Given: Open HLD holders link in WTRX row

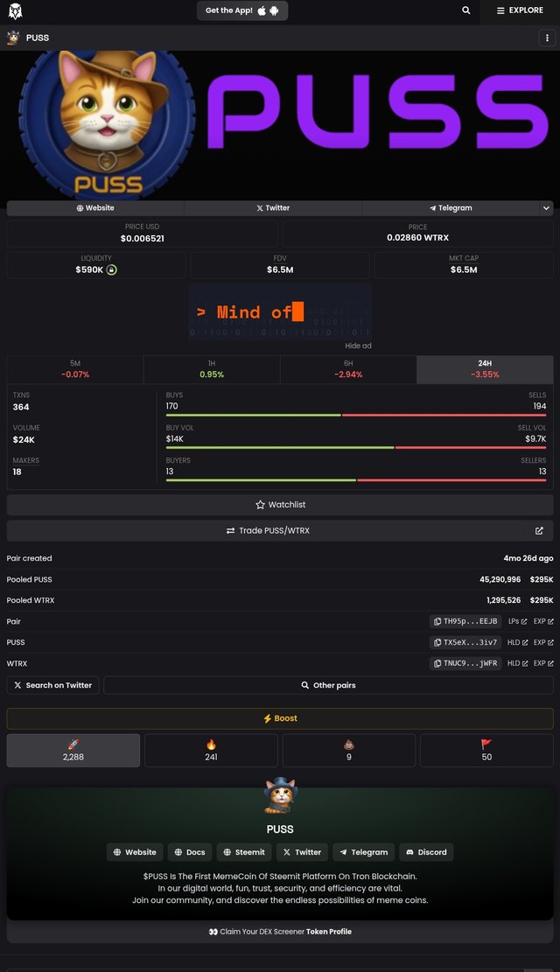Looking at the screenshot, I should click(517, 663).
